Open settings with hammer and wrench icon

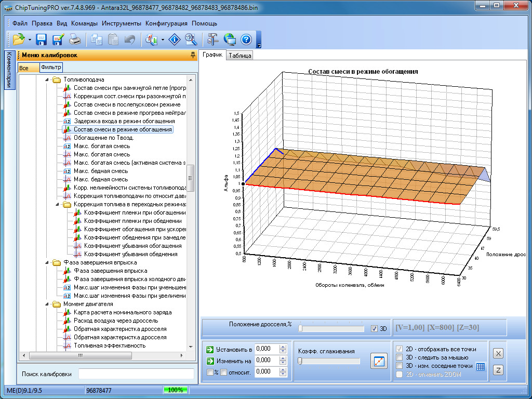(212, 39)
